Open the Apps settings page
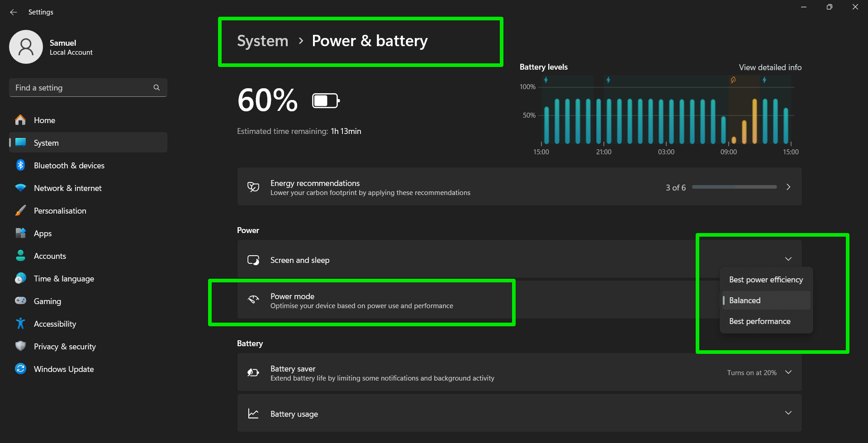The width and height of the screenshot is (868, 443). 43,233
